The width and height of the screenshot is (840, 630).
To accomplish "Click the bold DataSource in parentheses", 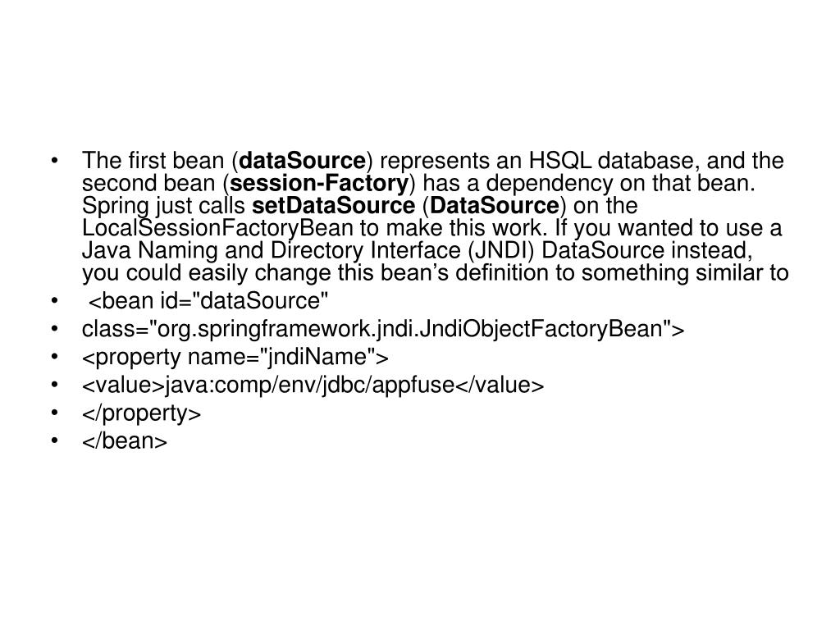I will point(495,206).
